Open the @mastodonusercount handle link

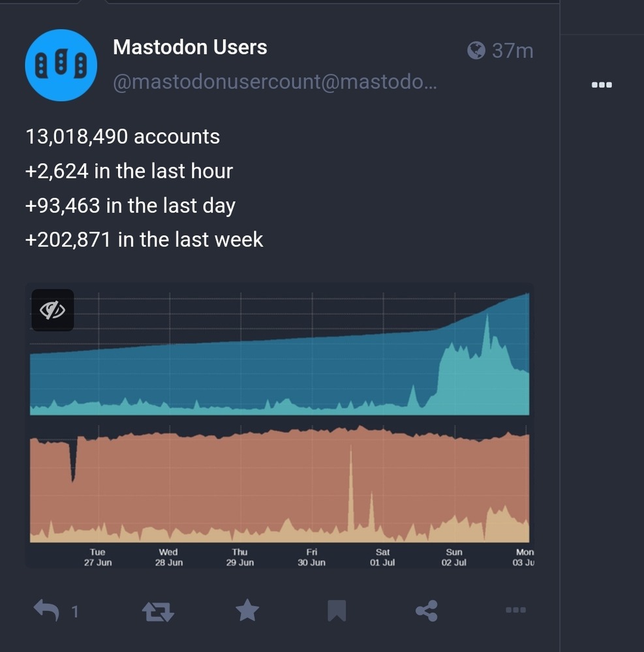pos(275,82)
